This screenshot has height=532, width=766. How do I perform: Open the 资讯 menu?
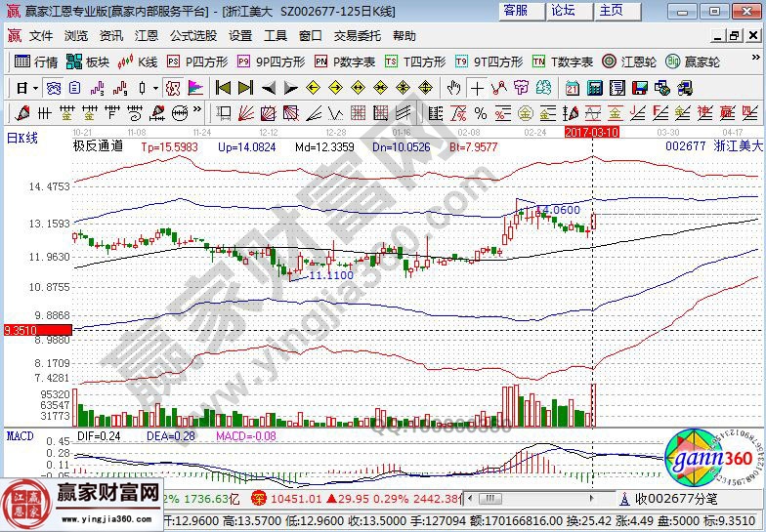(111, 35)
